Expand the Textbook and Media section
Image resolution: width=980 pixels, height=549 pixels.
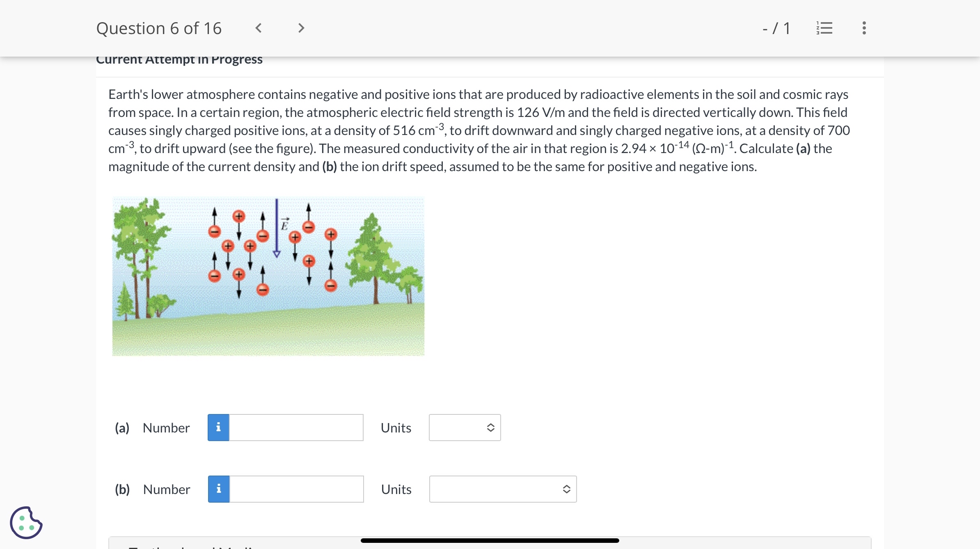pyautogui.click(x=189, y=547)
